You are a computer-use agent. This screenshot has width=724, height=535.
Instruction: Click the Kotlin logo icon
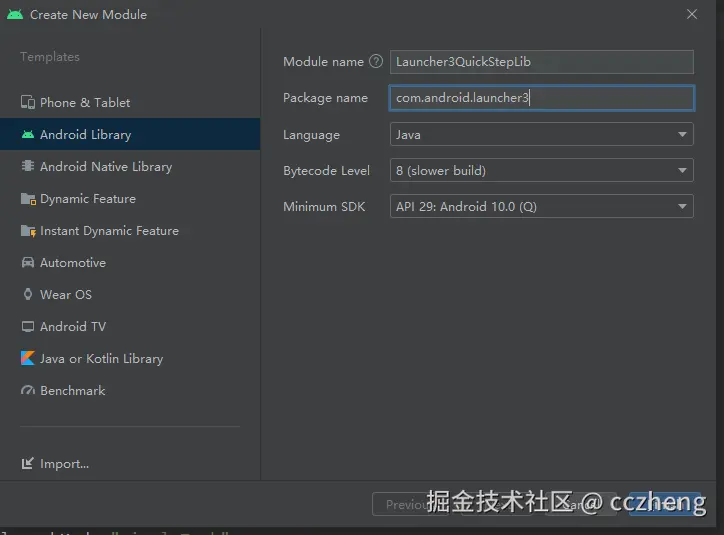coord(28,358)
